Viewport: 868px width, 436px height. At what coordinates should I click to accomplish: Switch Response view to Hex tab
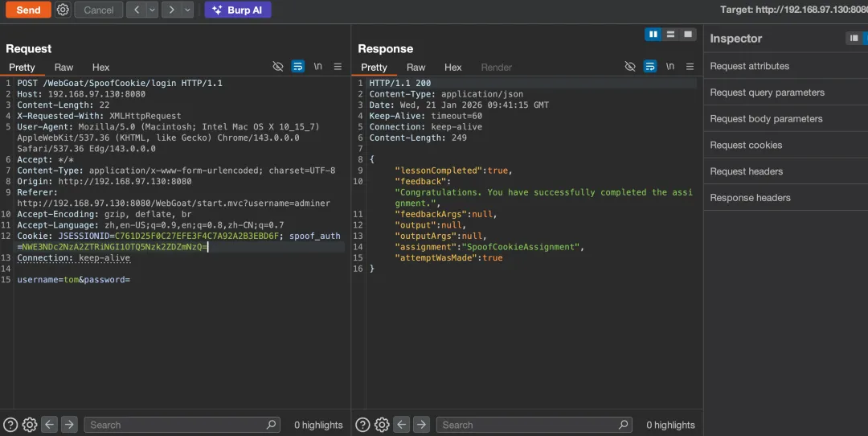(x=453, y=68)
